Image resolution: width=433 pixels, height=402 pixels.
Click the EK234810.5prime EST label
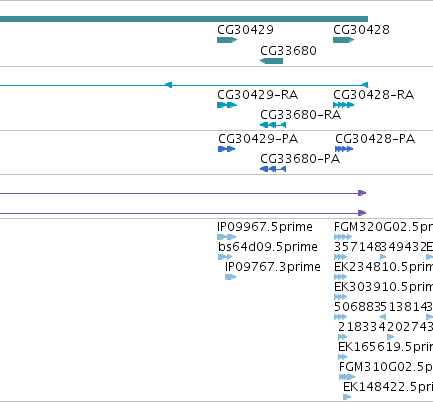[x=383, y=267]
